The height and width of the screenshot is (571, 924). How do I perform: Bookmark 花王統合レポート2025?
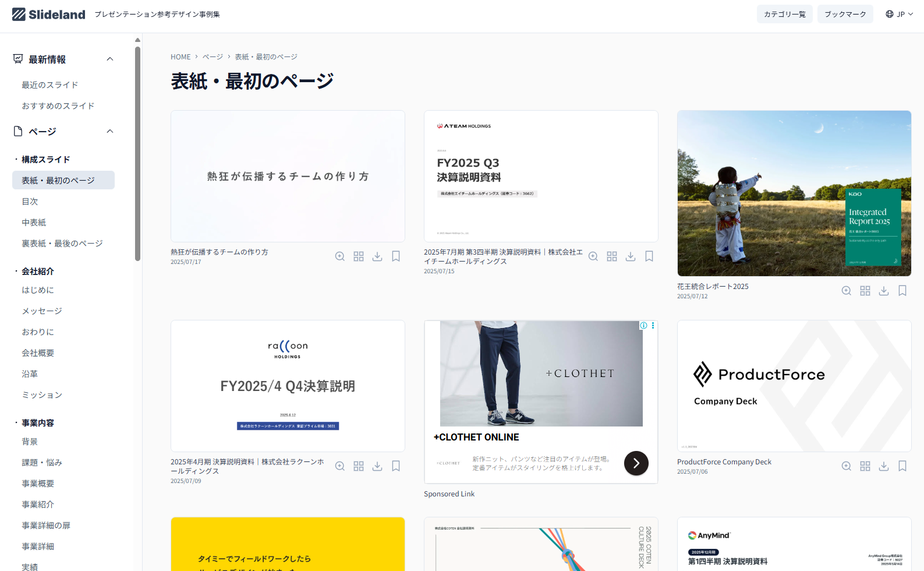902,291
